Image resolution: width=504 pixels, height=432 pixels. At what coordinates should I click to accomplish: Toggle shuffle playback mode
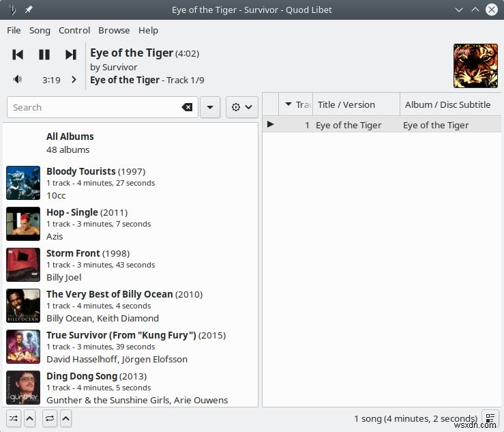point(14,418)
